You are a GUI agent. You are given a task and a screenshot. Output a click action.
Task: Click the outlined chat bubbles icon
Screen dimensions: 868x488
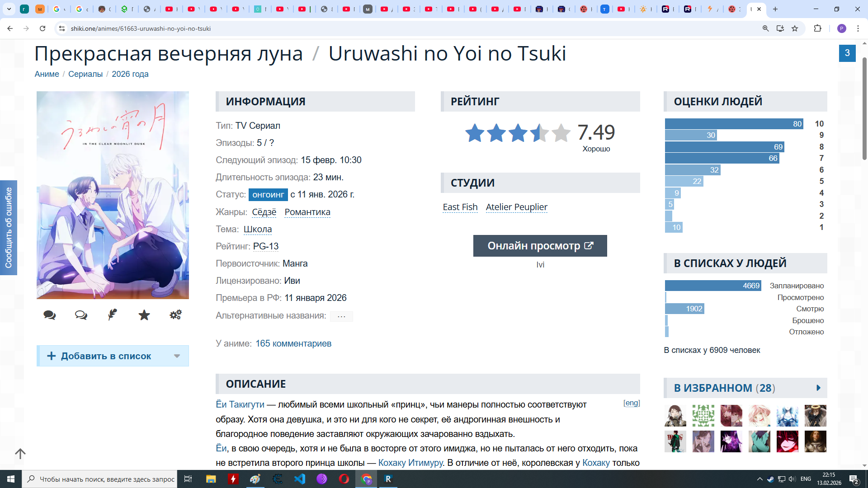click(x=81, y=315)
